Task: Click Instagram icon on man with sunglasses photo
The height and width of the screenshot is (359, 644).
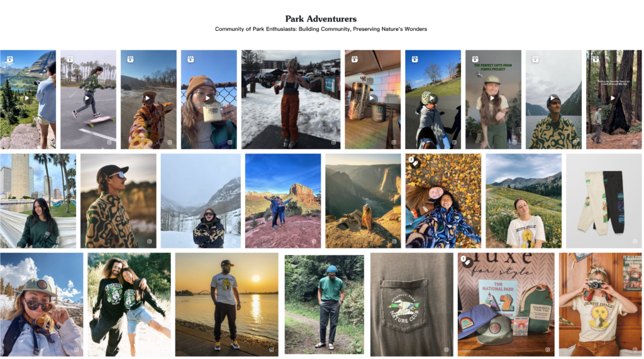Action: click(150, 241)
